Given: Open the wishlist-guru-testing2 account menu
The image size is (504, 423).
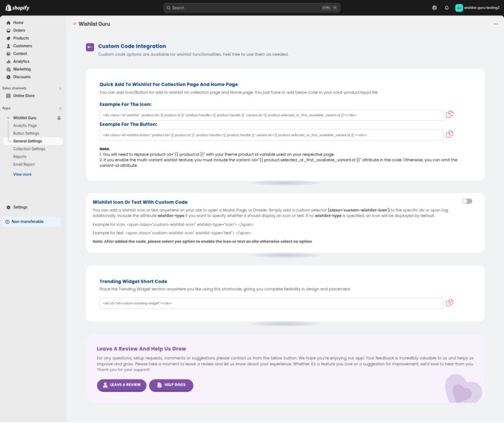Looking at the screenshot, I should (477, 8).
